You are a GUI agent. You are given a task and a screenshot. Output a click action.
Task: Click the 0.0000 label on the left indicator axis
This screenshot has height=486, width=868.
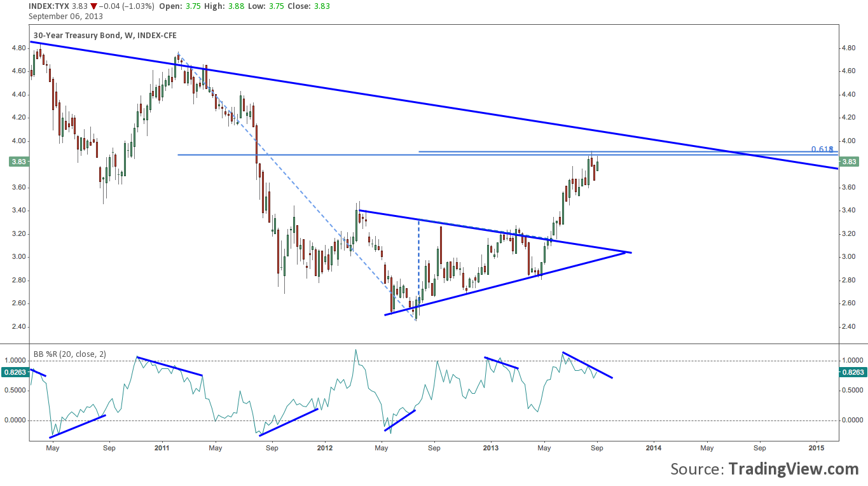(x=15, y=420)
